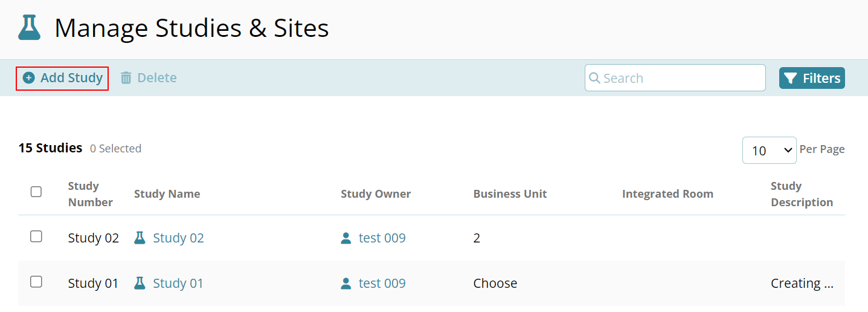Open the Per Page dropdown showing 10
The image size is (868, 312).
coord(769,150)
